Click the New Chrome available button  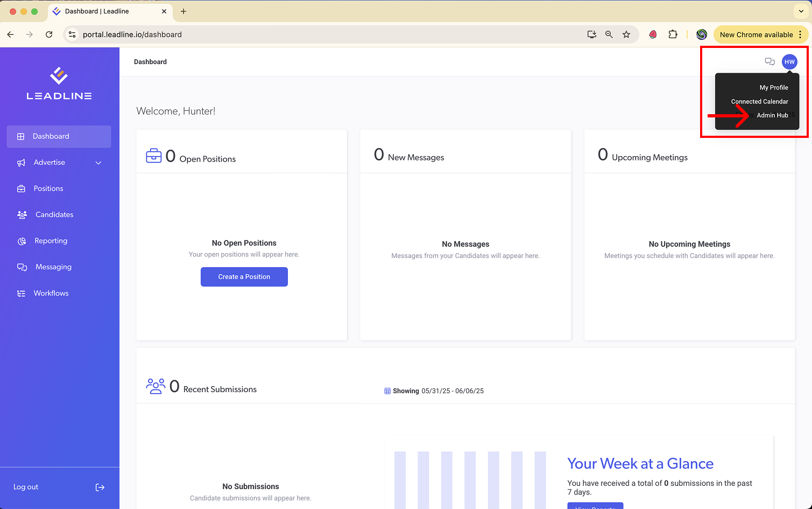(756, 34)
